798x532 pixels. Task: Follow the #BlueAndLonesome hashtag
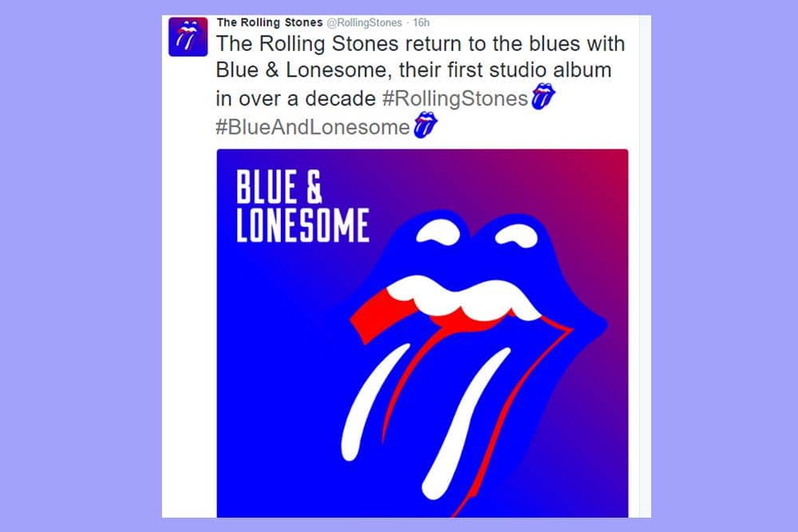(312, 127)
